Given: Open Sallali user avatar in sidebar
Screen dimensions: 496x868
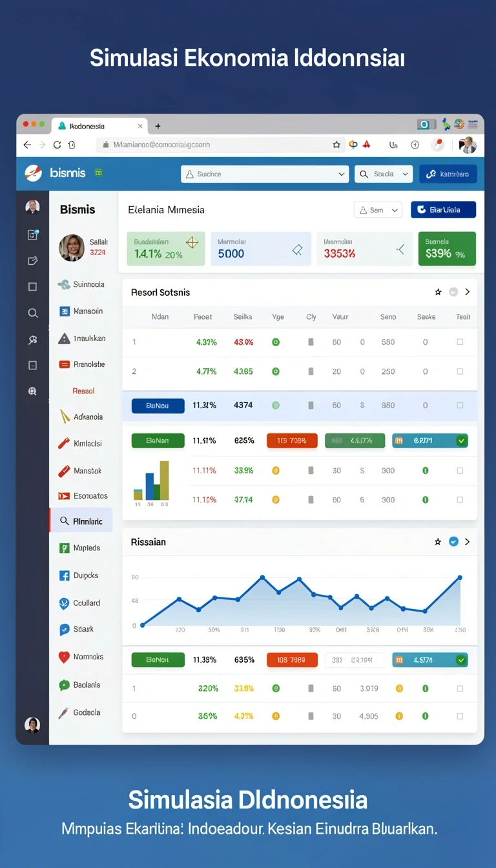Looking at the screenshot, I should [72, 247].
